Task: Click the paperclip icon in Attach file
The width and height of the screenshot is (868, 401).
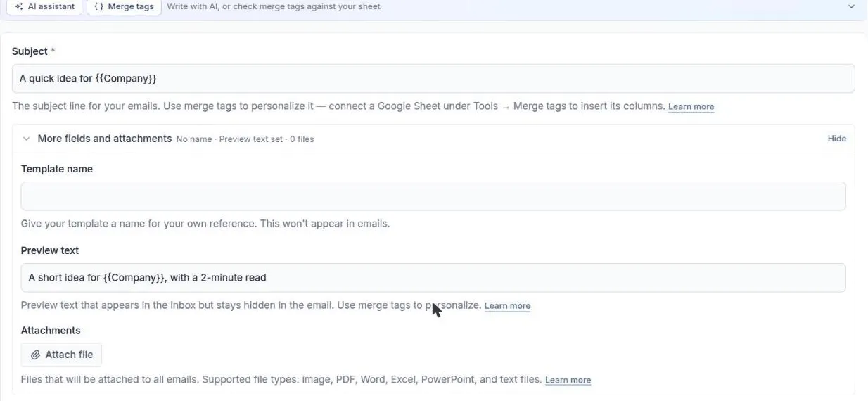Action: [x=36, y=355]
